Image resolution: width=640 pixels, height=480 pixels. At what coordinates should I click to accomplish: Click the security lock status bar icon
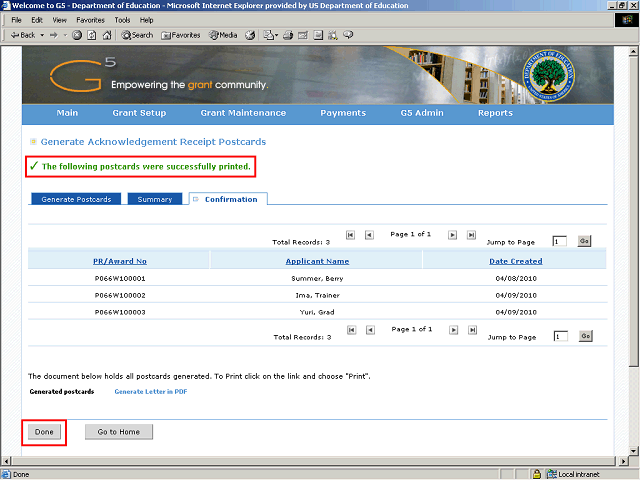coord(537,474)
